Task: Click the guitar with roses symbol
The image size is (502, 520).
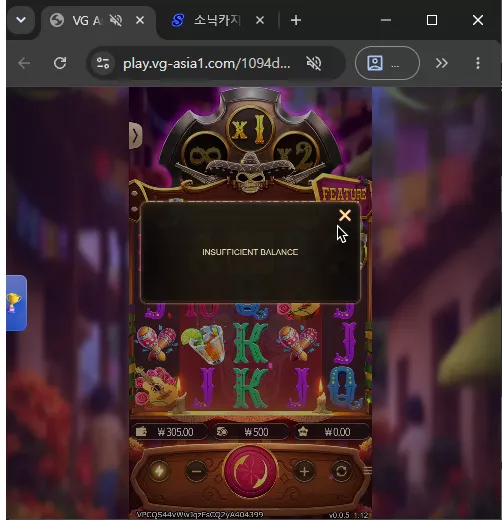Action: click(156, 388)
